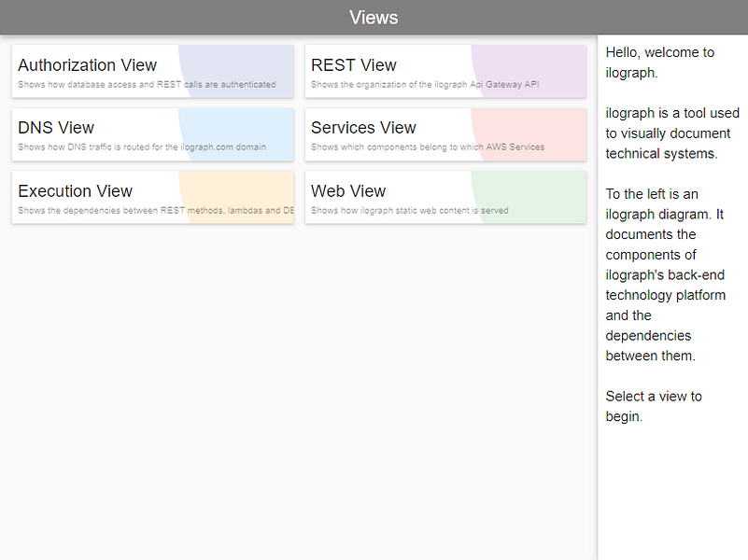
Task: Click the DNS traffic routing description
Action: 142,147
